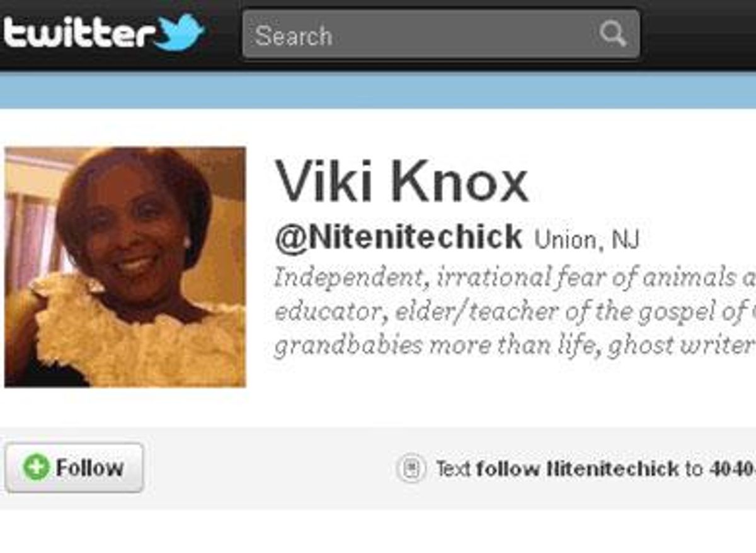The image size is (756, 553).
Task: Click the bold follow Nitenitechick text
Action: pos(577,469)
